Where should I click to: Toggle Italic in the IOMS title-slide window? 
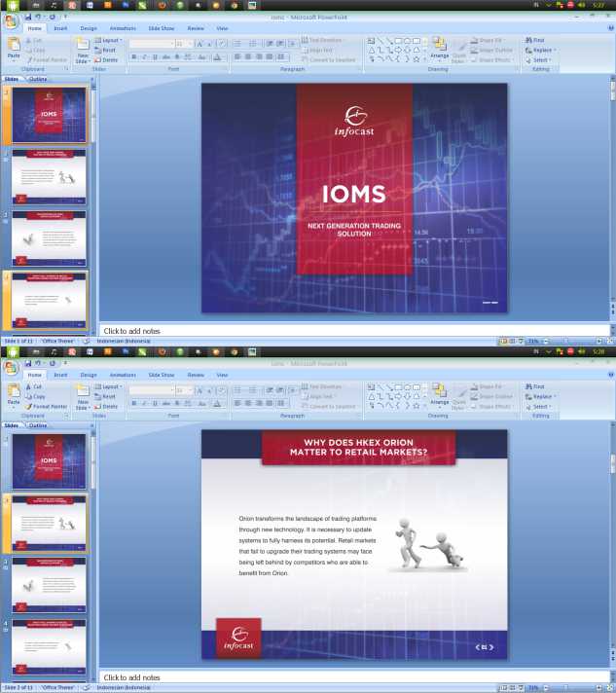coord(144,57)
